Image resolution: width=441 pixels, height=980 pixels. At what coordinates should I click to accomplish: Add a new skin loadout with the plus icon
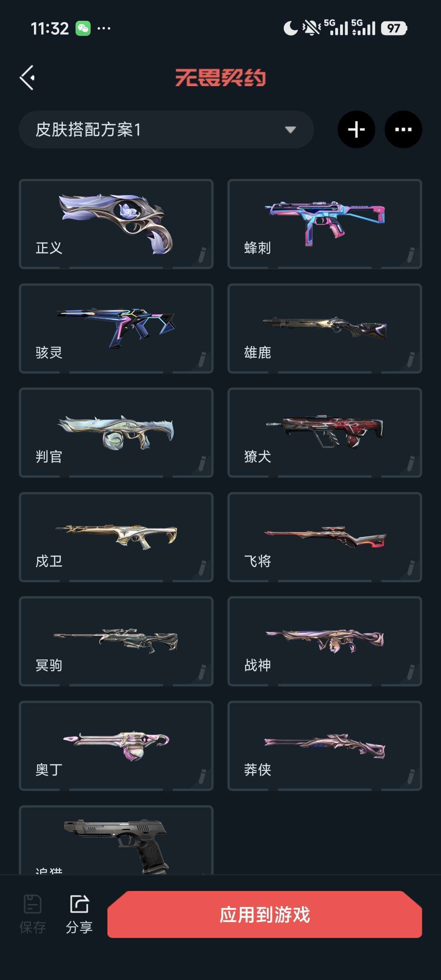(356, 129)
